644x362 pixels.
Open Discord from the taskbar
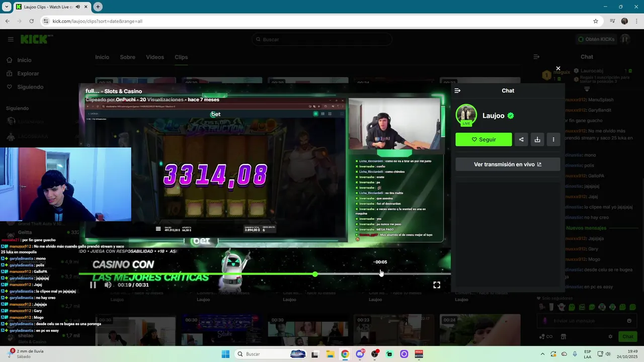(360, 354)
